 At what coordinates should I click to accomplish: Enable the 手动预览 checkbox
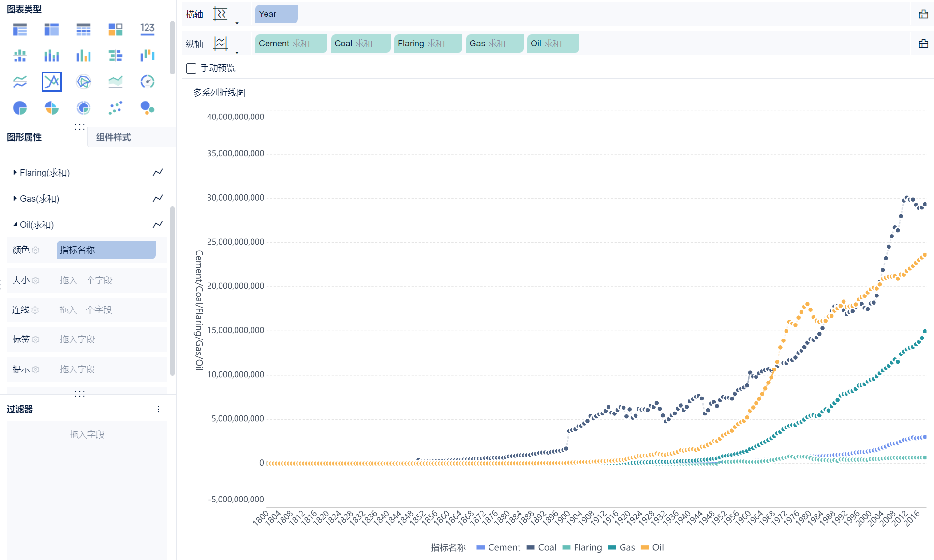192,68
